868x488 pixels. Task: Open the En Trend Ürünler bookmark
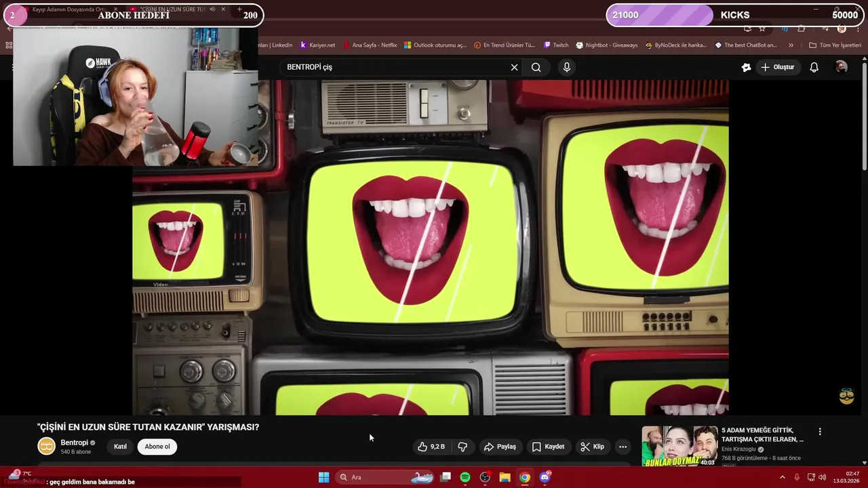point(505,45)
